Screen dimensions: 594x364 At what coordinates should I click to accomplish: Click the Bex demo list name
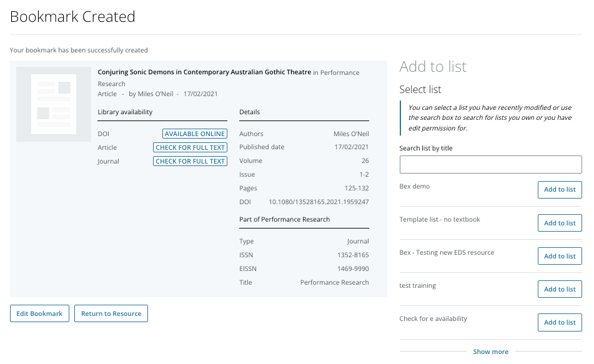click(x=414, y=187)
